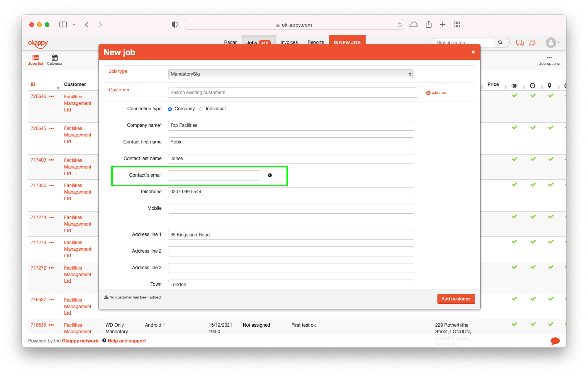Open Safari tab overview grid icon
588x376 pixels.
tap(457, 24)
